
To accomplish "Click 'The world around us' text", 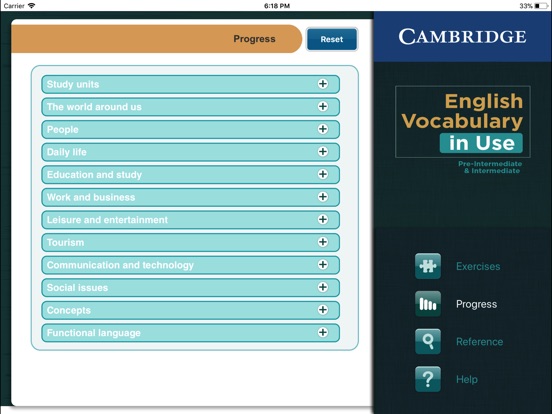I will tap(94, 107).
